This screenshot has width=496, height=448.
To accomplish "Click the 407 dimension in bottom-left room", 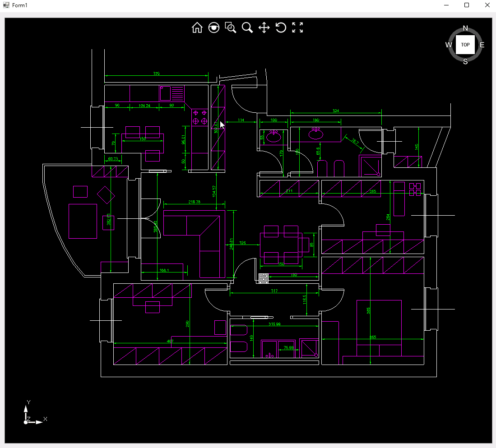I will pyautogui.click(x=170, y=341).
